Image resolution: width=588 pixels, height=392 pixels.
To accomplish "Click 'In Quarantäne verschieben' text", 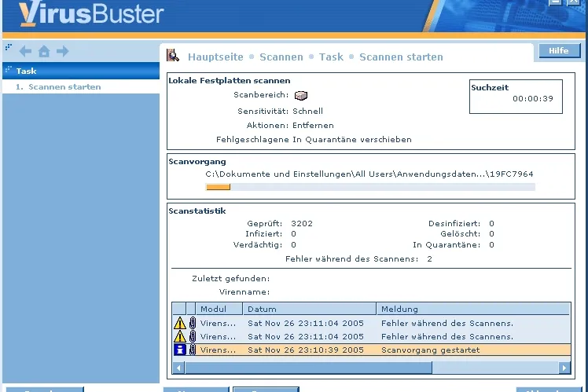I will [x=352, y=139].
